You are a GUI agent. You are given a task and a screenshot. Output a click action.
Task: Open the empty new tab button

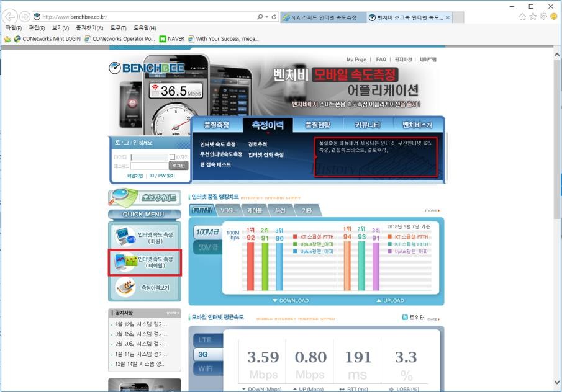(458, 17)
